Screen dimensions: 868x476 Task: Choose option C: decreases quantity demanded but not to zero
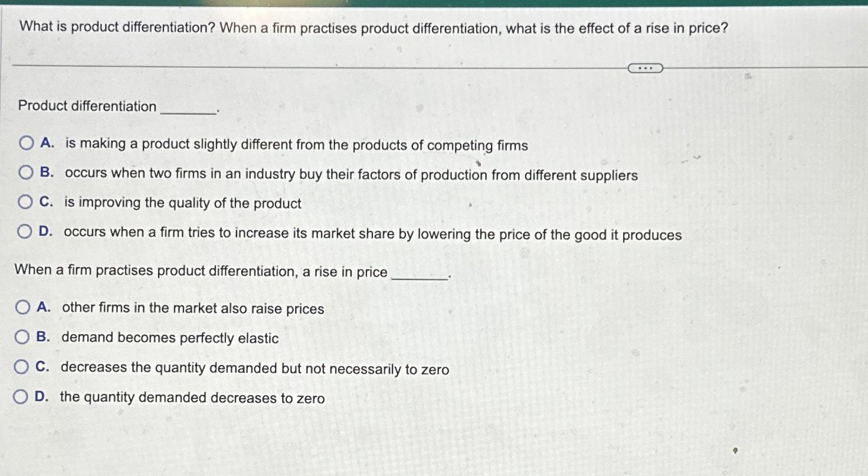tap(22, 367)
